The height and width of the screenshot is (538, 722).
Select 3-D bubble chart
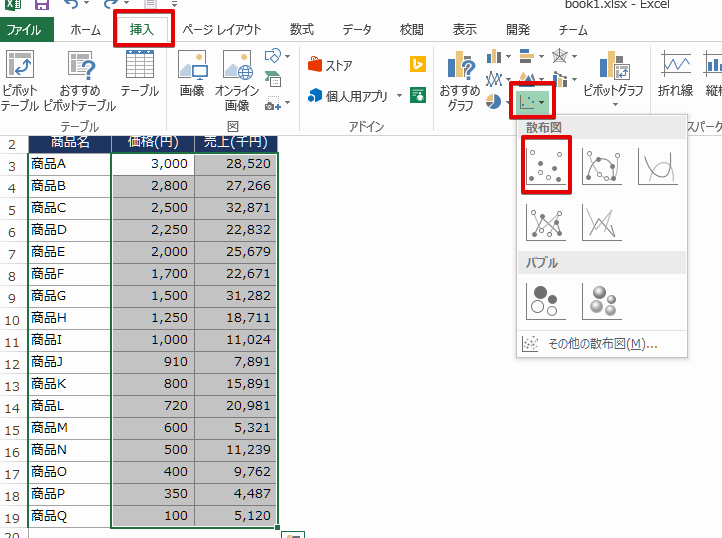[x=602, y=302]
